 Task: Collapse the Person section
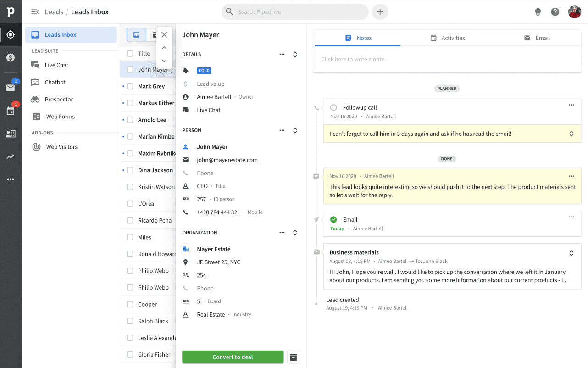pos(295,130)
